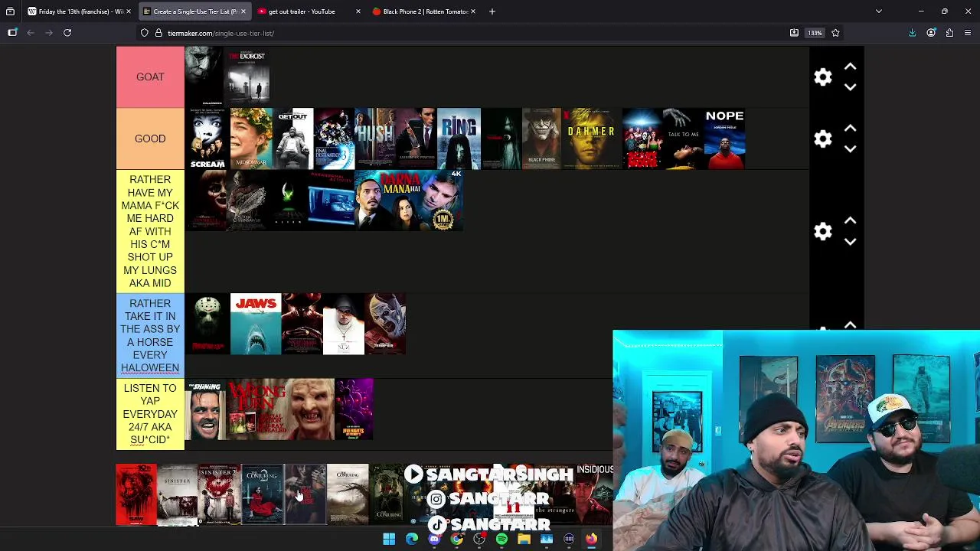Image resolution: width=980 pixels, height=551 pixels.
Task: Move GOAT tier up with arrow
Action: (x=850, y=67)
